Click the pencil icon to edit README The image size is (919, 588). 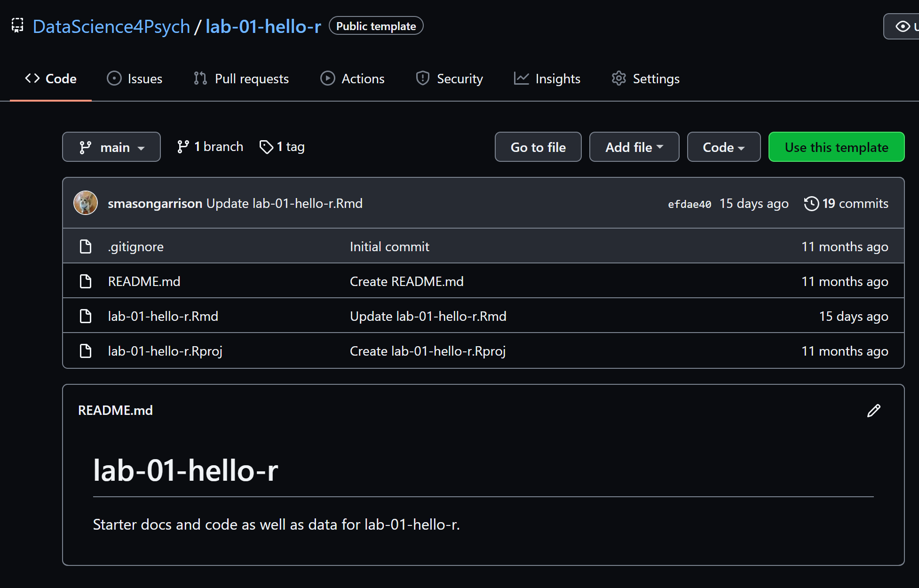pos(873,411)
